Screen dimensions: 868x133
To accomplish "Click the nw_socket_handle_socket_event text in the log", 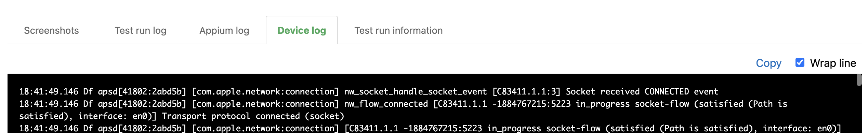I will [x=415, y=91].
